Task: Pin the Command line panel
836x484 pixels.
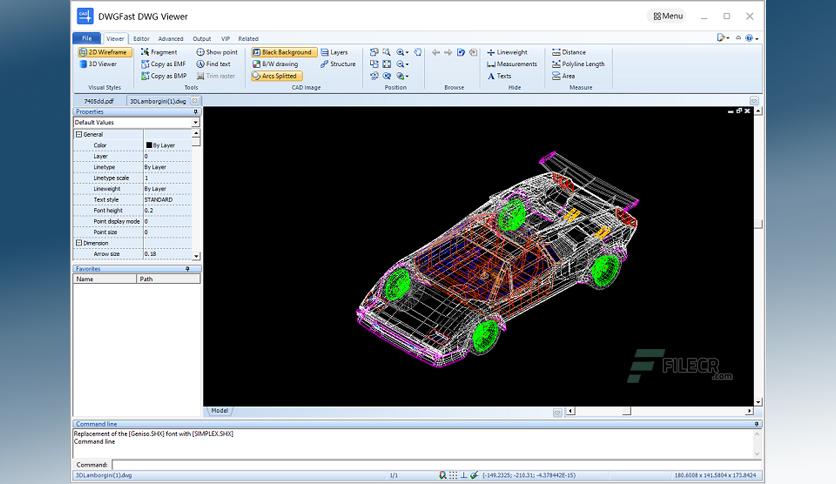Action: coord(757,424)
